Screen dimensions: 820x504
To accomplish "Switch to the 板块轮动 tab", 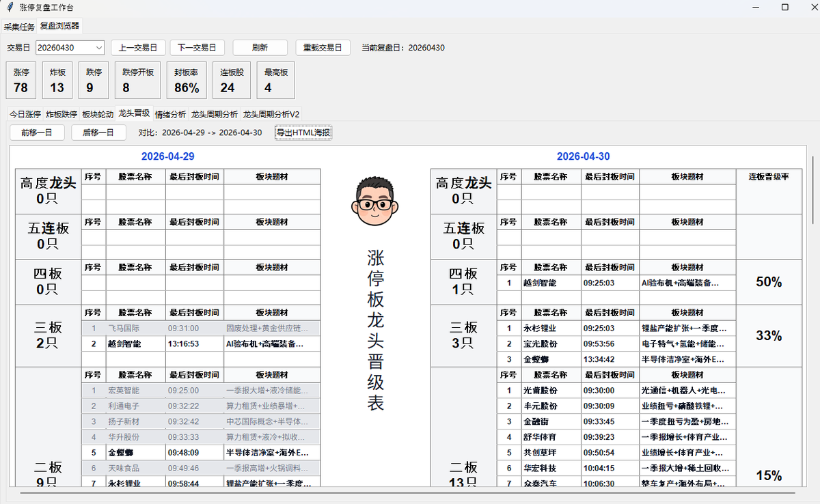I will click(98, 114).
